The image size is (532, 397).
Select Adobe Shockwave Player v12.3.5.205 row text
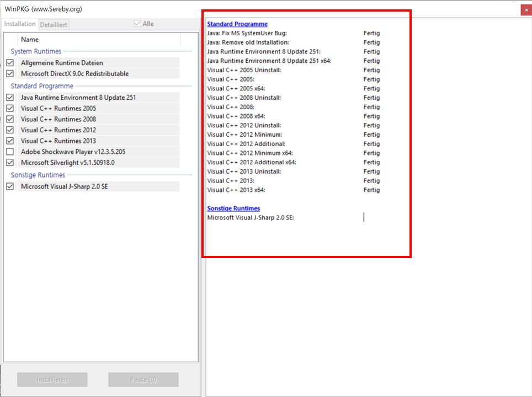tap(73, 152)
